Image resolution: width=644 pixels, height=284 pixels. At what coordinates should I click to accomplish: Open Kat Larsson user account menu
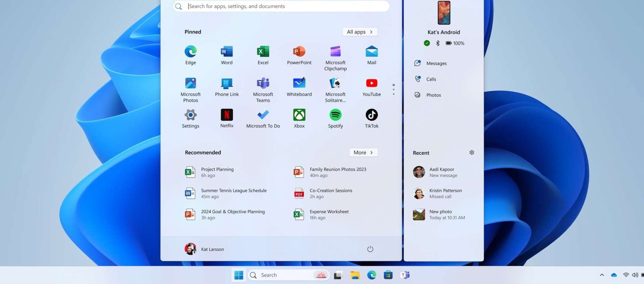click(x=204, y=249)
